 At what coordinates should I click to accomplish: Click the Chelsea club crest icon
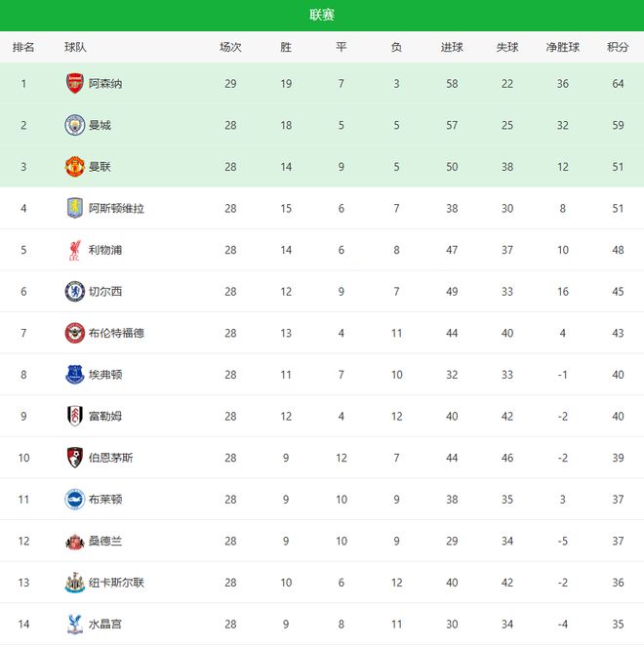tap(74, 291)
